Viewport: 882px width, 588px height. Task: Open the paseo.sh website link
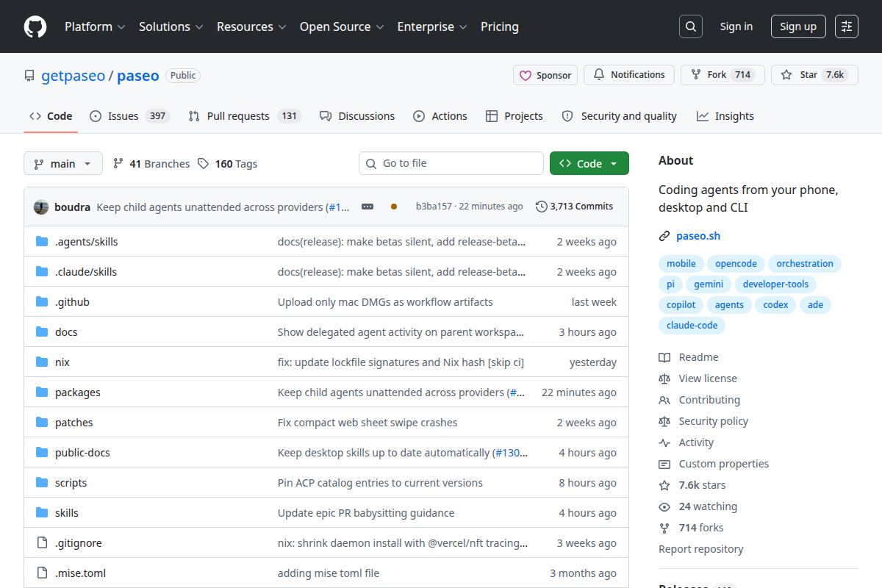click(x=698, y=236)
